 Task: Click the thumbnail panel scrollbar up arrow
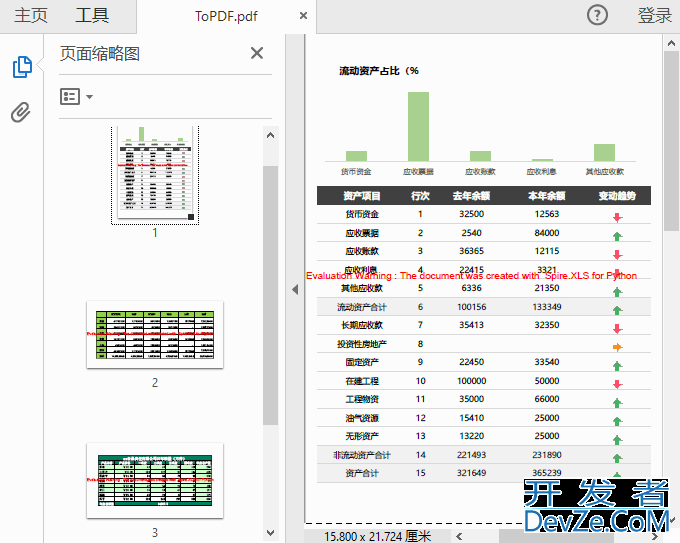270,133
